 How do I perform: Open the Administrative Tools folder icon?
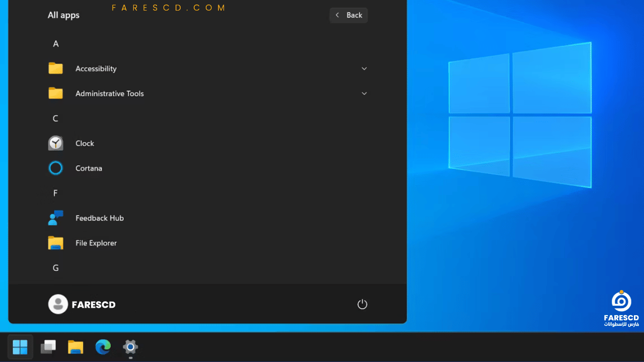pos(55,94)
